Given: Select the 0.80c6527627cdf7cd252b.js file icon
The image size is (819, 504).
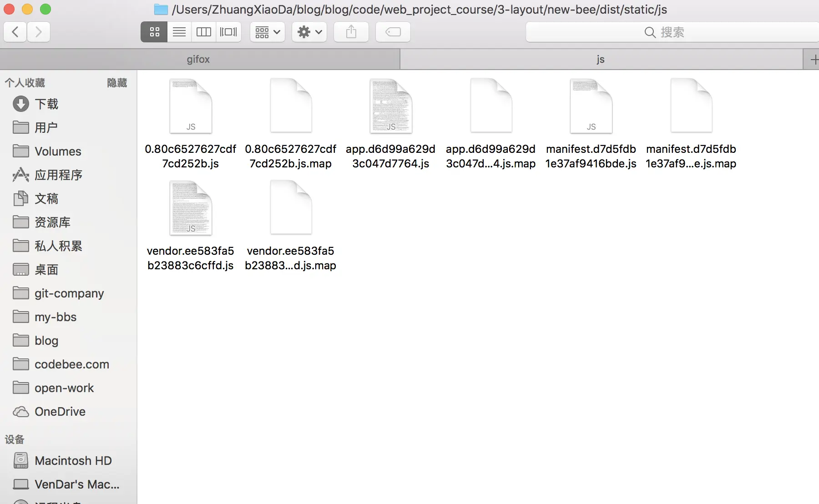Looking at the screenshot, I should 191,106.
